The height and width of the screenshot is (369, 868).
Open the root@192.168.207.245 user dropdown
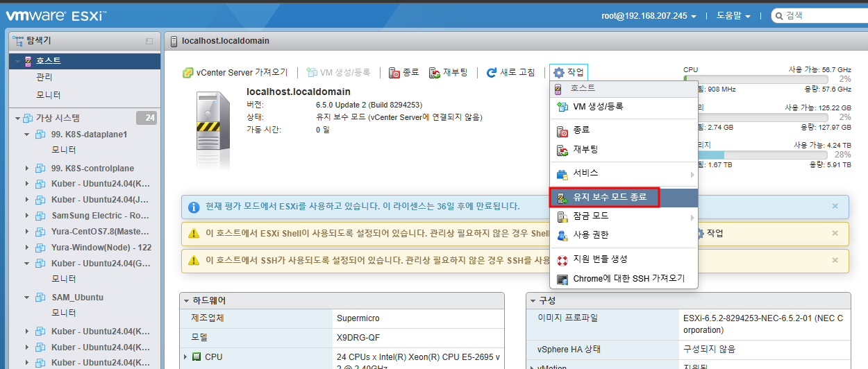649,16
